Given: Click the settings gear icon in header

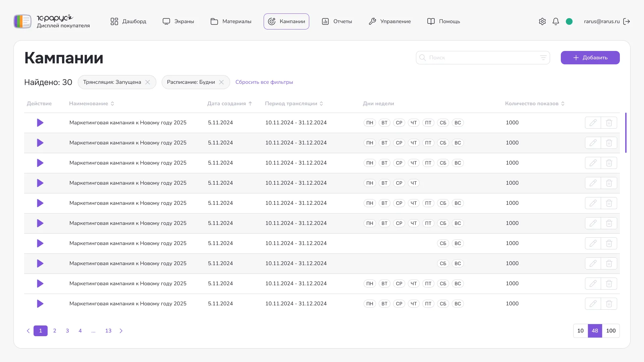Looking at the screenshot, I should pos(542,21).
